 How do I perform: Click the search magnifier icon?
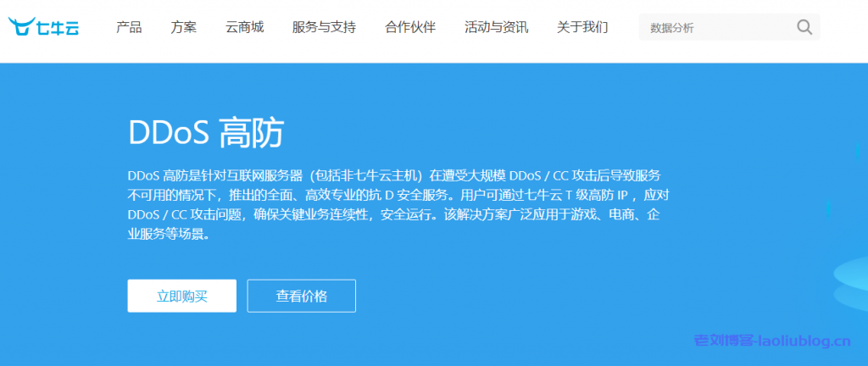coord(804,26)
